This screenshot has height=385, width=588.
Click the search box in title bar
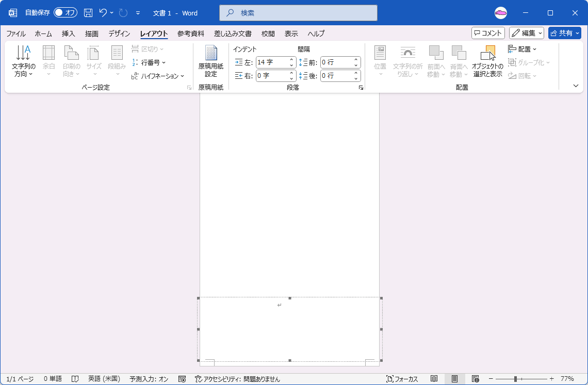click(x=298, y=13)
